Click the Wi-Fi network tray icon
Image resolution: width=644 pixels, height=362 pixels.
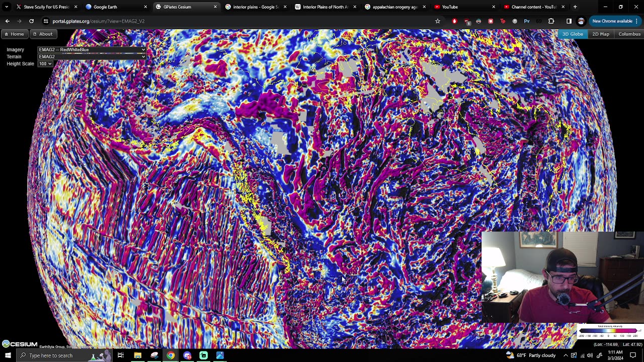pos(583,355)
